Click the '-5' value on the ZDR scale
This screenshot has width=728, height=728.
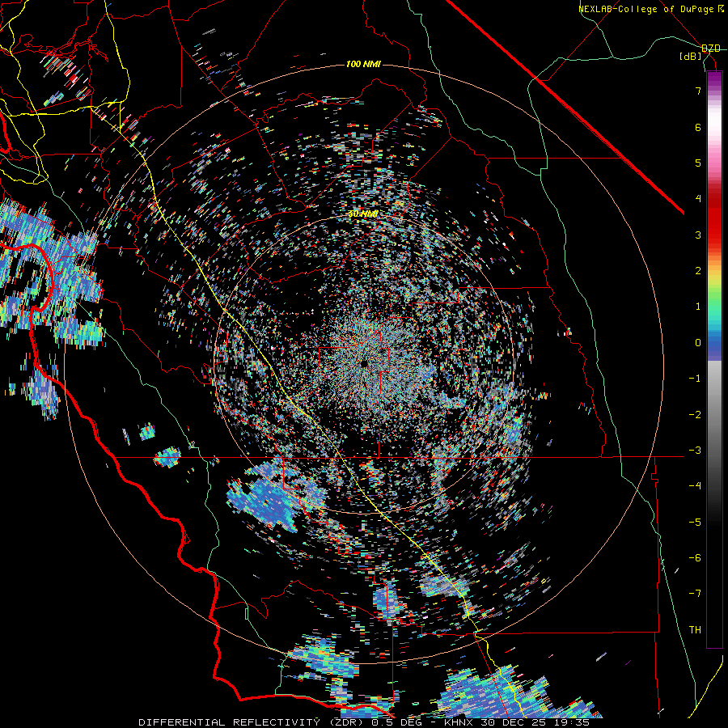point(695,523)
